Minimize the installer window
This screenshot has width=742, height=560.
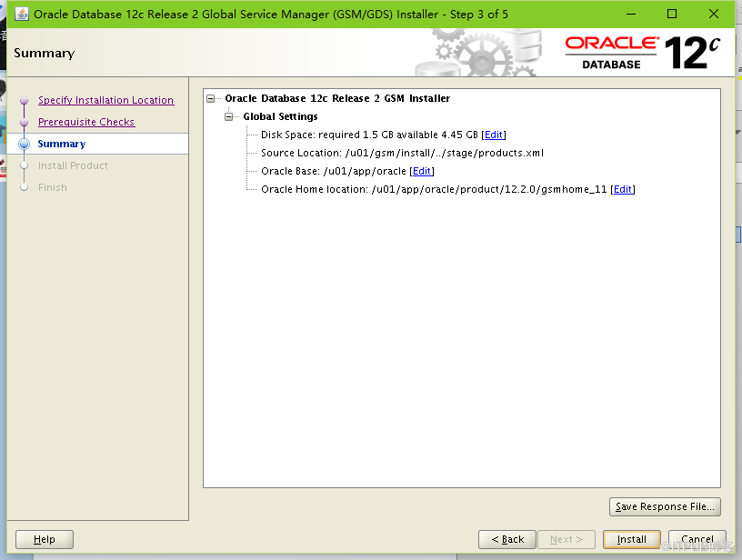(x=631, y=15)
